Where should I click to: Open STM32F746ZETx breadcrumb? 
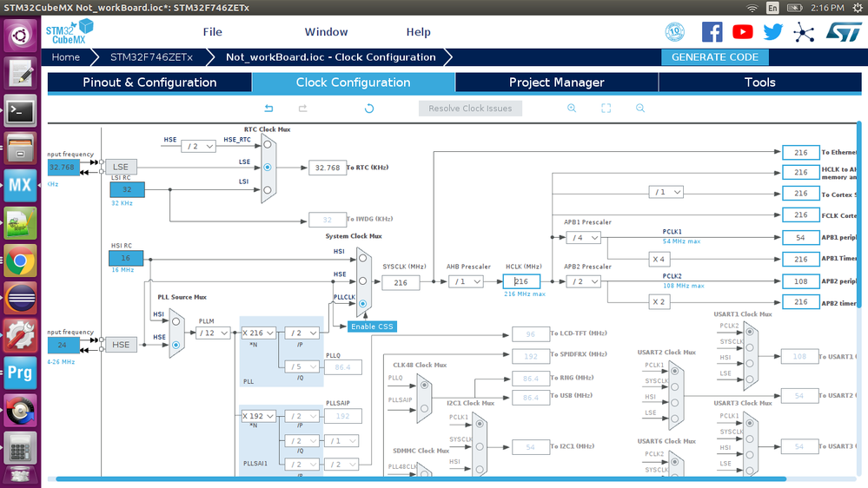point(151,57)
